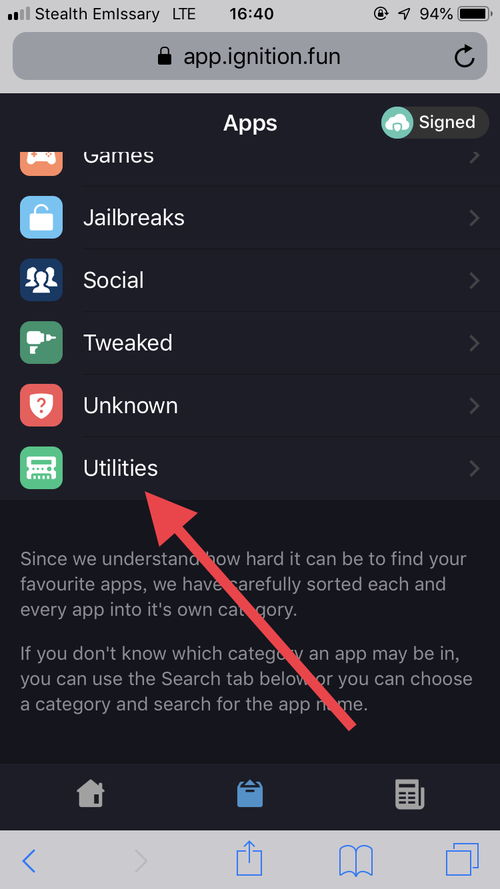Expand Tweaked category chevron
500x889 pixels.
[474, 343]
